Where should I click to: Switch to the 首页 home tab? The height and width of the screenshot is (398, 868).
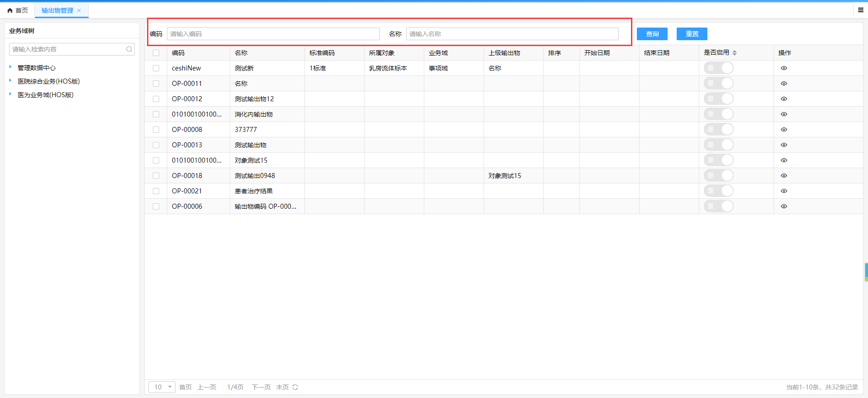tap(18, 10)
